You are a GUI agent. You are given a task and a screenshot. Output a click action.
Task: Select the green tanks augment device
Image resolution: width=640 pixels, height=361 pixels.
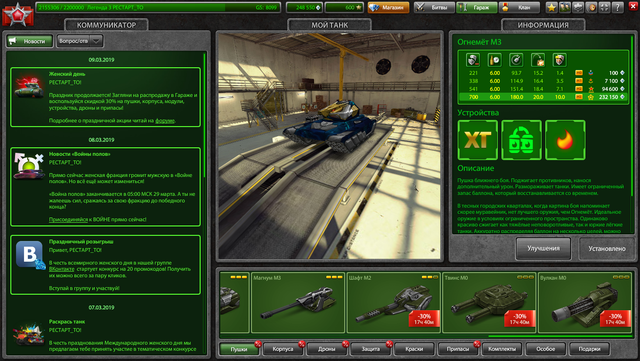tap(521, 140)
